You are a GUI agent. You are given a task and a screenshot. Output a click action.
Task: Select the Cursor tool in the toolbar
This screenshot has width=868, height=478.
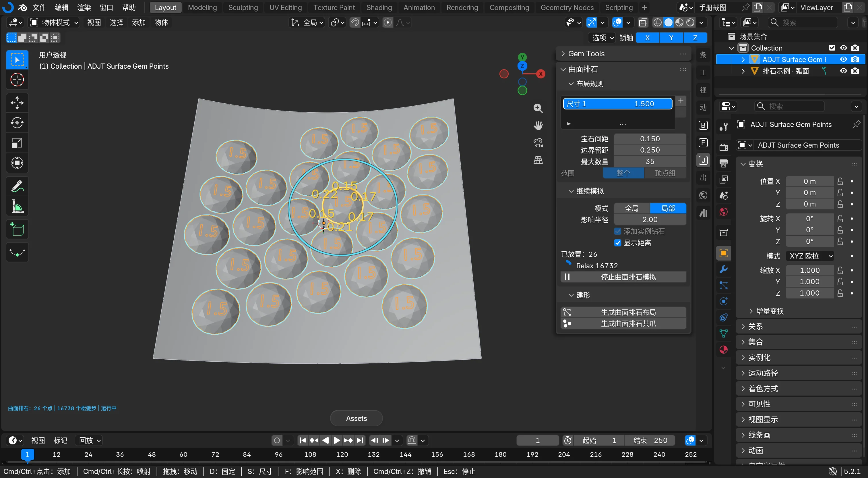tap(17, 80)
